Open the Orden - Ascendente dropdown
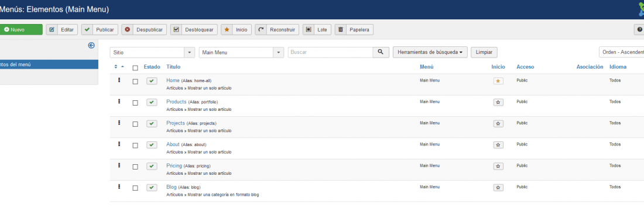 (x=621, y=52)
